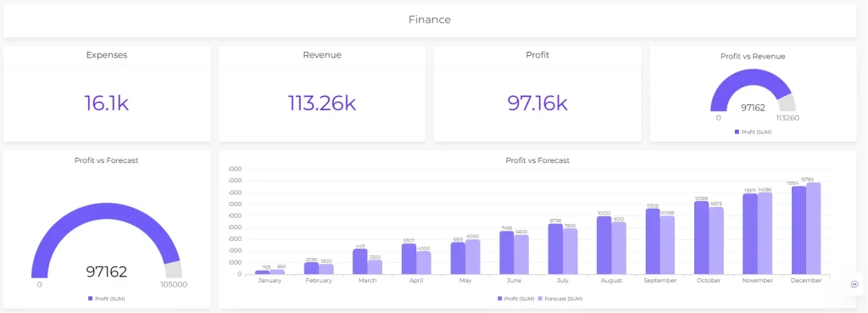Viewport: 868px width, 313px height.
Task: Click the October forecast bar labeled 11573
Action: point(717,241)
